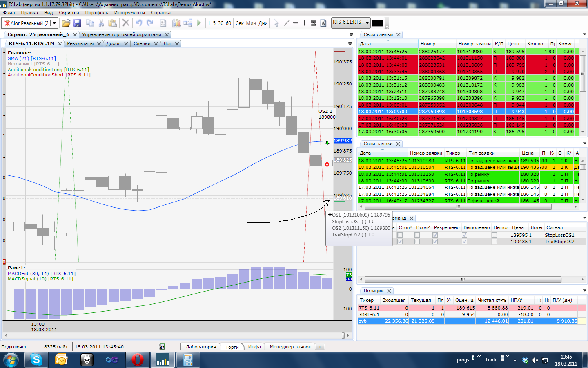Select the diagonal line drawing tool

coord(286,23)
